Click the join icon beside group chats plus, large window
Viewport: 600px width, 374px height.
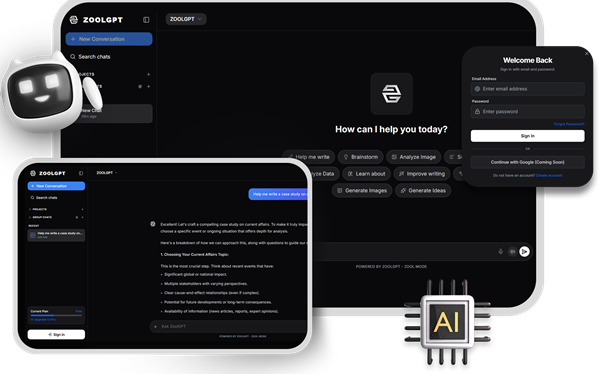(140, 87)
